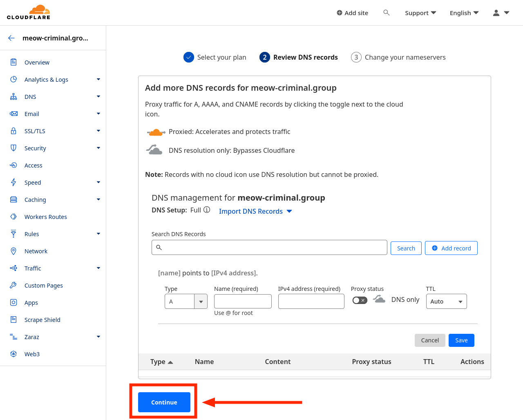Image resolution: width=523 pixels, height=420 pixels.
Task: Go to Change your nameservers step
Action: pos(398,57)
